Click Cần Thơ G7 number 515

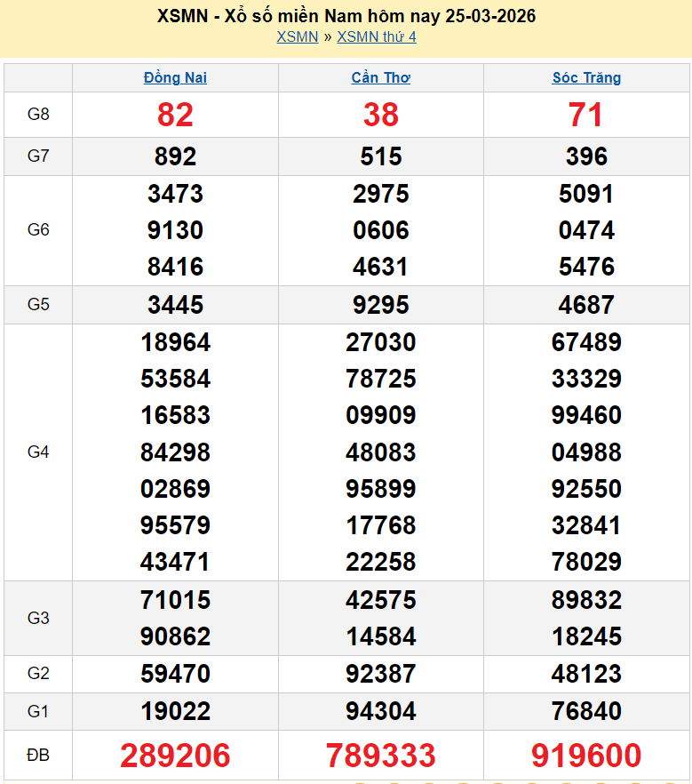pyautogui.click(x=380, y=156)
